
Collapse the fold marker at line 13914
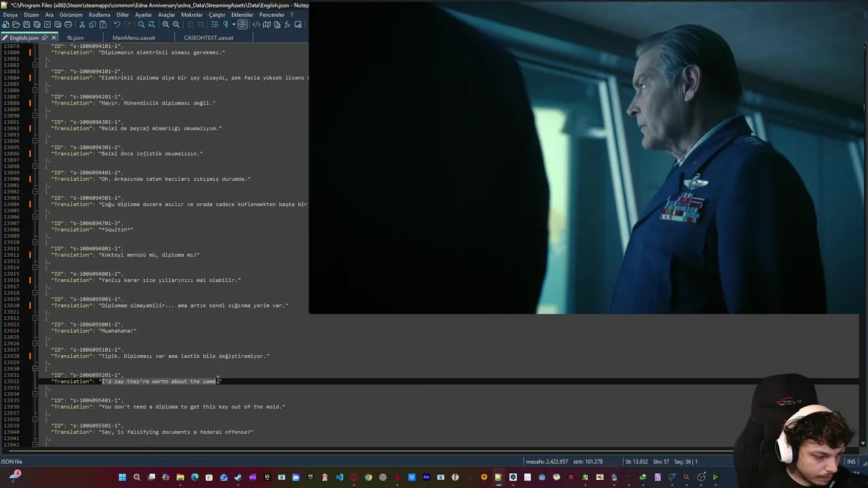[x=35, y=268]
